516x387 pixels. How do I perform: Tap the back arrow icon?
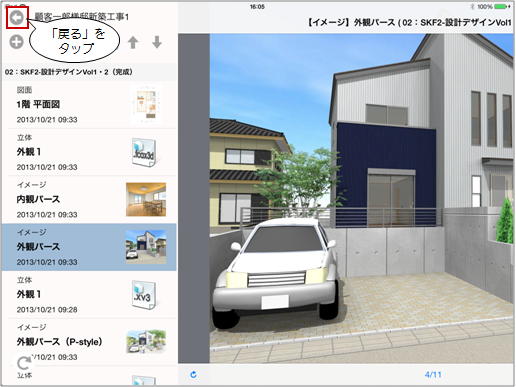tap(17, 17)
